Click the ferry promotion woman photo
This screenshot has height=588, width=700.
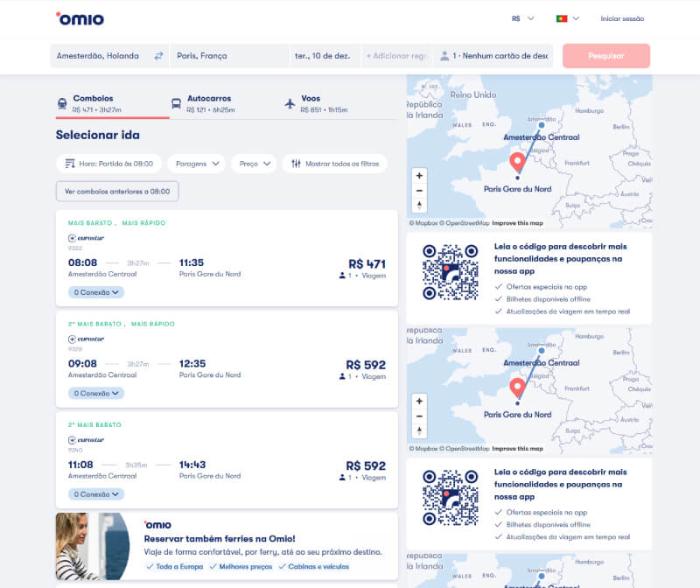pyautogui.click(x=93, y=546)
